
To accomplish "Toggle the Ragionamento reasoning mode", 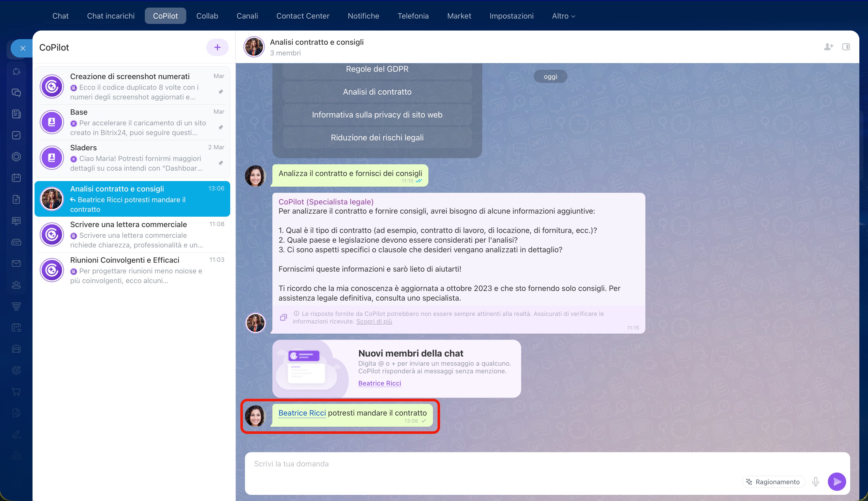I will (773, 482).
